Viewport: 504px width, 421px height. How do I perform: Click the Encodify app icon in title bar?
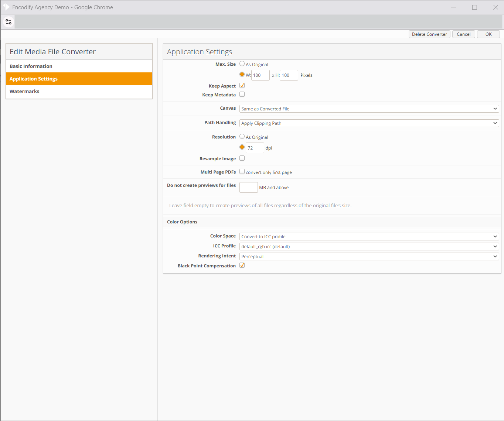click(6, 7)
